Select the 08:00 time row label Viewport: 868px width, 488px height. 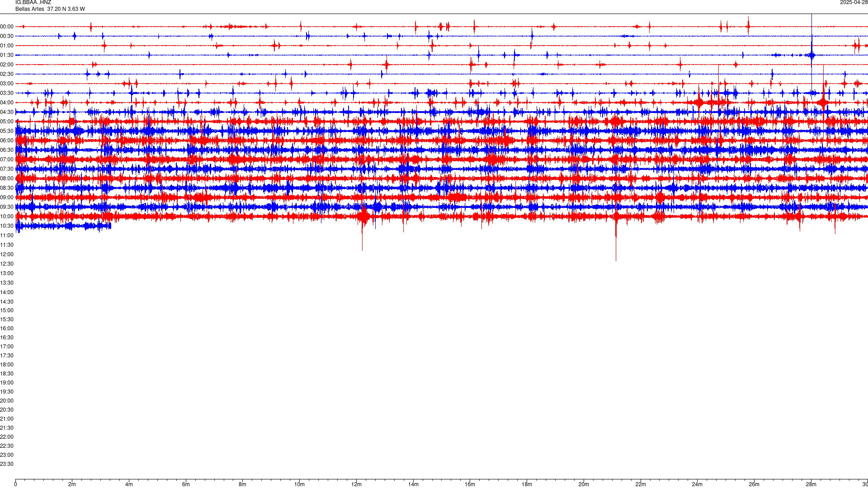point(7,178)
